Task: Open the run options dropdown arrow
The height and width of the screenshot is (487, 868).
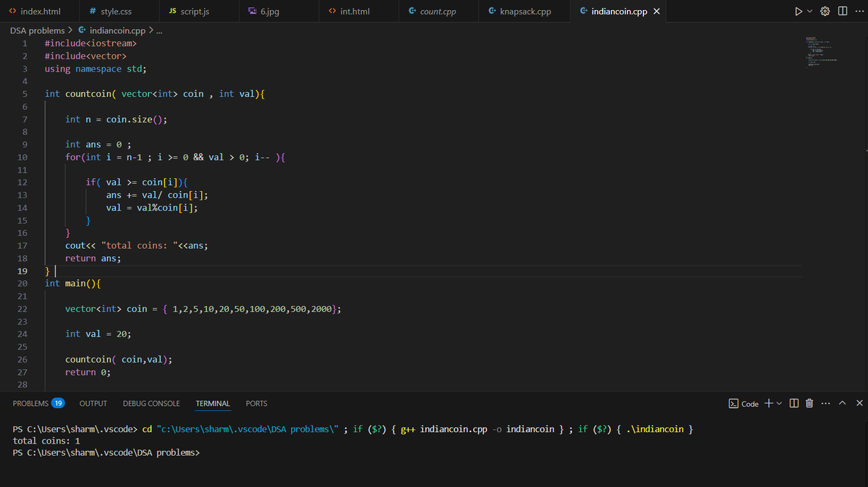Action: (x=810, y=12)
